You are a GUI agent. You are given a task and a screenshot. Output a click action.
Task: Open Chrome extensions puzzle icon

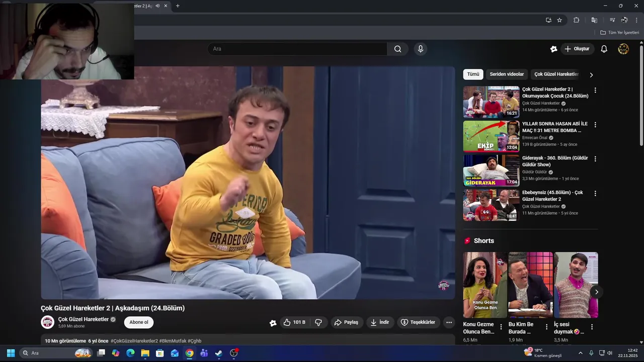[x=577, y=20]
